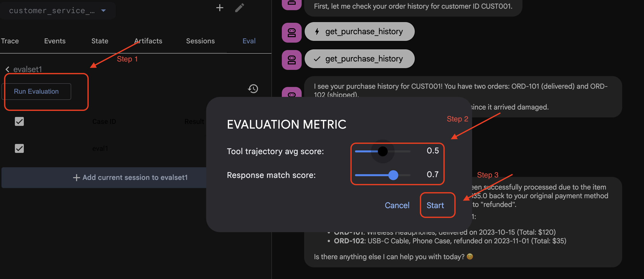Toggle the select-all checkbox above Case ID

coord(19,121)
